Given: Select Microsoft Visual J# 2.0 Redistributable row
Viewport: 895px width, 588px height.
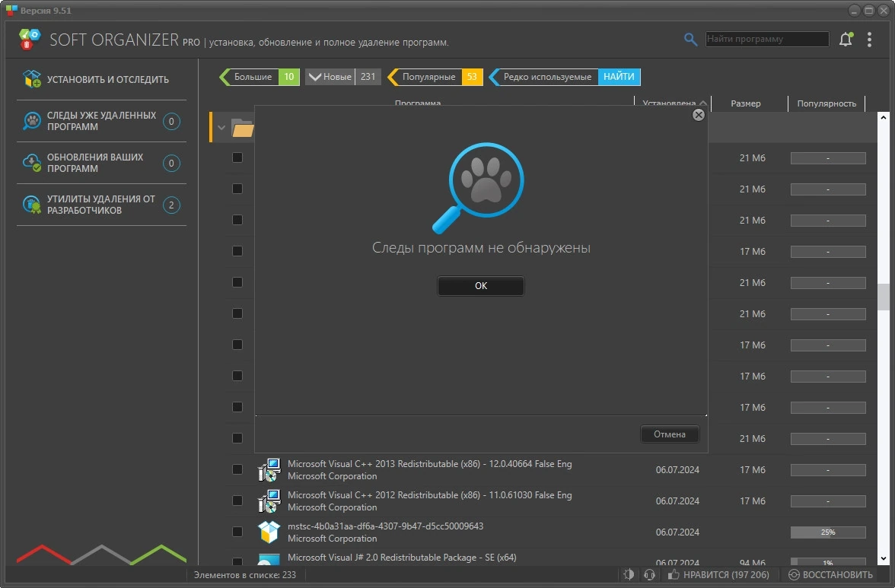Looking at the screenshot, I should 402,558.
